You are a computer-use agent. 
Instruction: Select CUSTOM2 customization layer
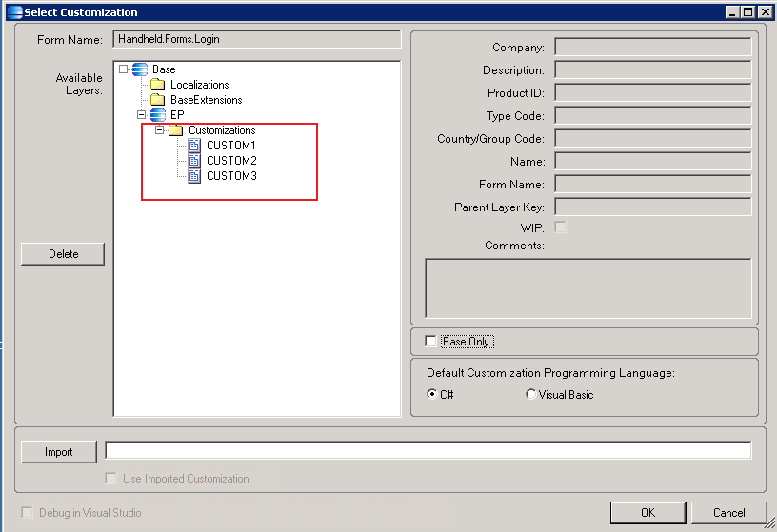231,161
